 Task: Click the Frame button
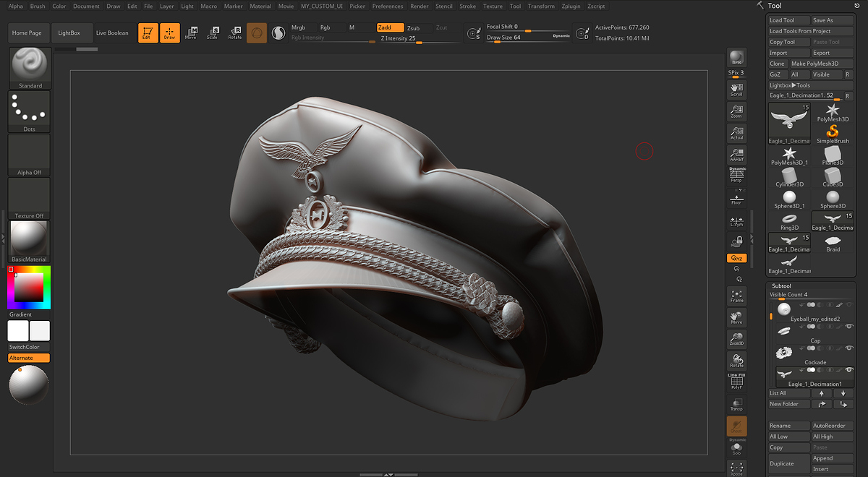736,295
